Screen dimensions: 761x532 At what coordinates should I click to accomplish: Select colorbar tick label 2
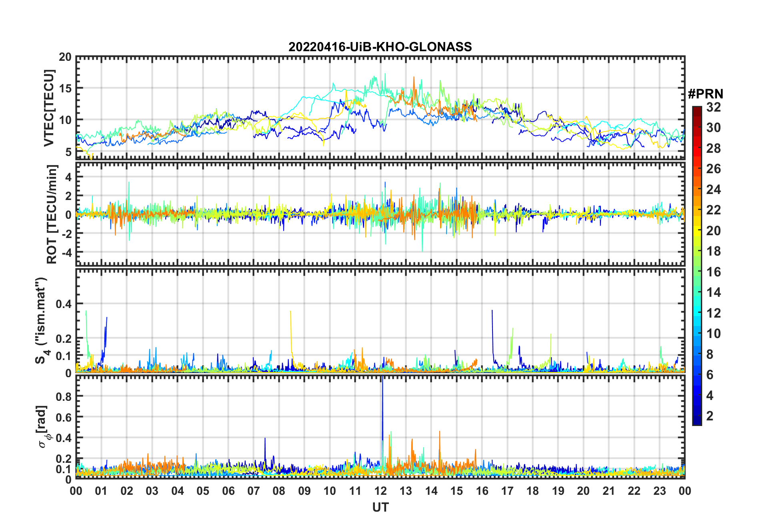(x=710, y=416)
